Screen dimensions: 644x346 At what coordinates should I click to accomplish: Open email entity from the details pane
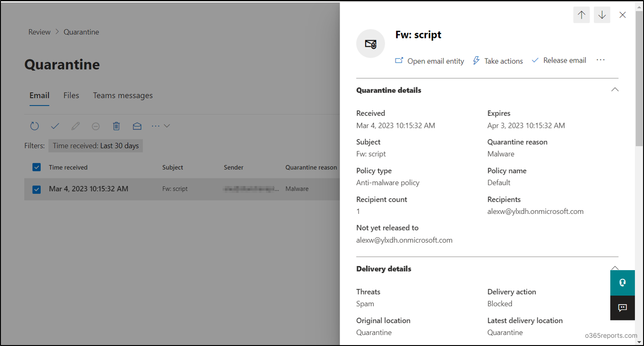(x=430, y=60)
